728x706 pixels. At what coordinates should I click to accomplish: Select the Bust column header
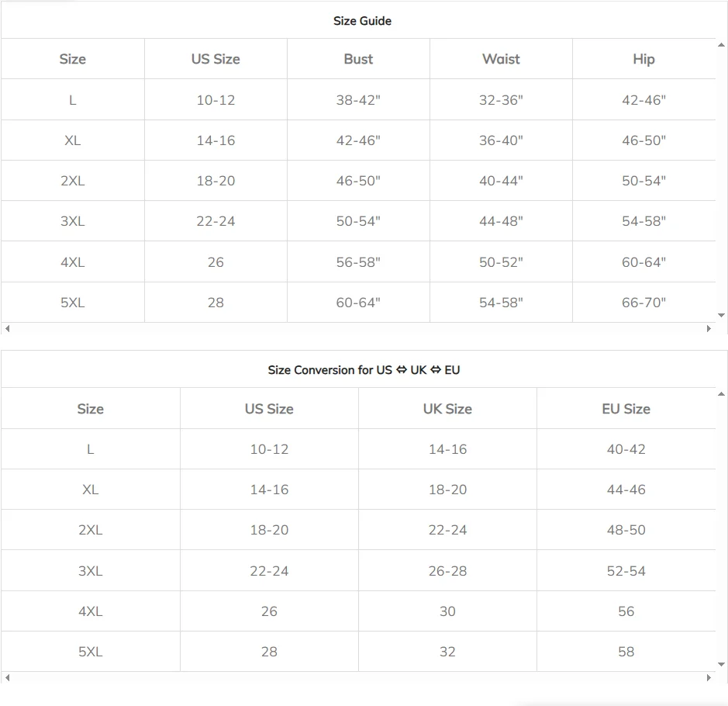pyautogui.click(x=358, y=59)
